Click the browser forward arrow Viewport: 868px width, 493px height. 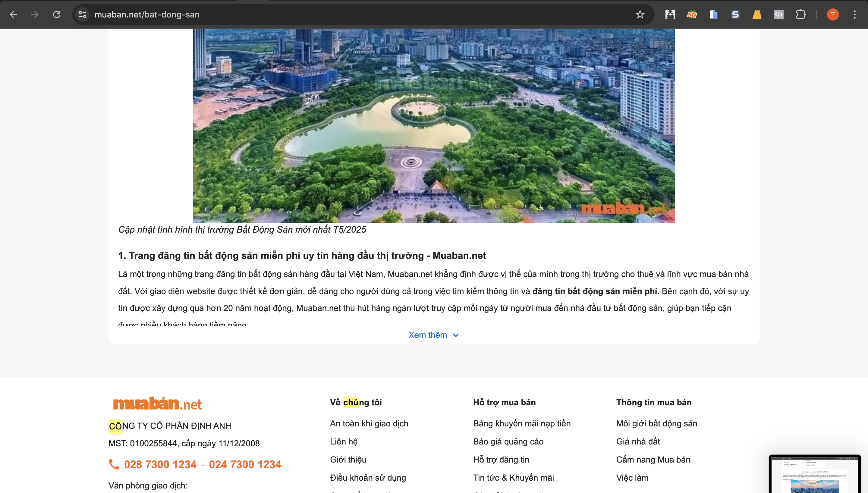pos(35,14)
